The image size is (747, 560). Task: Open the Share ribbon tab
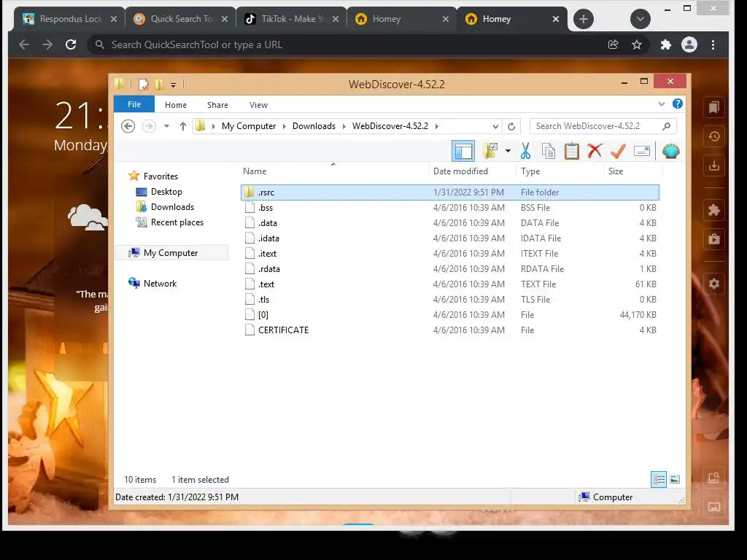coord(217,105)
